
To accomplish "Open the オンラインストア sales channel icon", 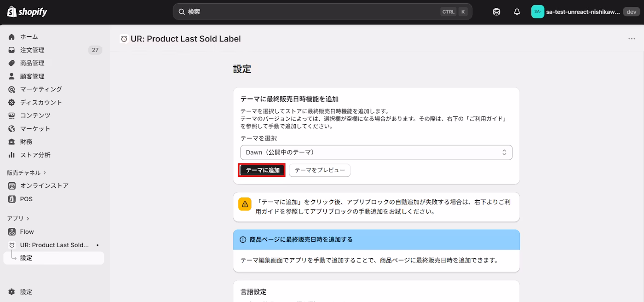I will [11, 186].
